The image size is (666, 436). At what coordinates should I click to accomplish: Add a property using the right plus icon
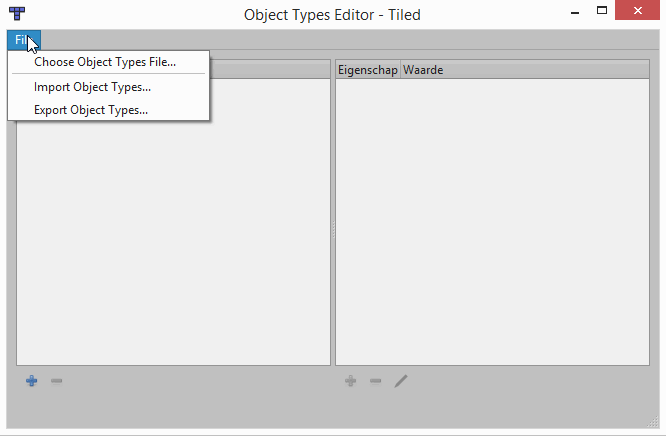click(350, 381)
